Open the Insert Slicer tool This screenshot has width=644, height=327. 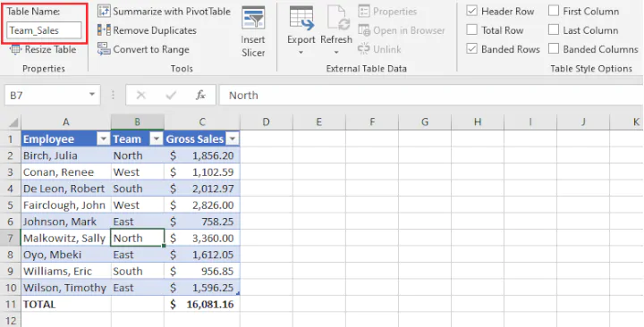[x=253, y=31]
